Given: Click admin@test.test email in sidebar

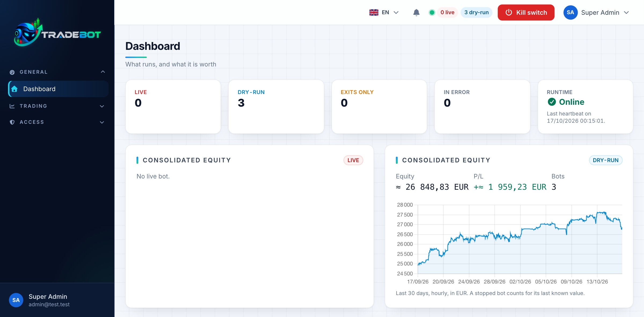Looking at the screenshot, I should pos(49,304).
